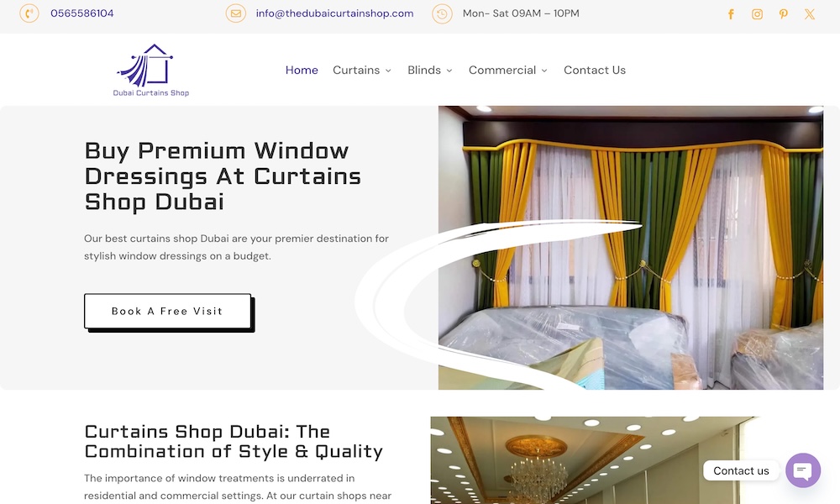Expand the Blinds dropdown chevron

tap(449, 71)
